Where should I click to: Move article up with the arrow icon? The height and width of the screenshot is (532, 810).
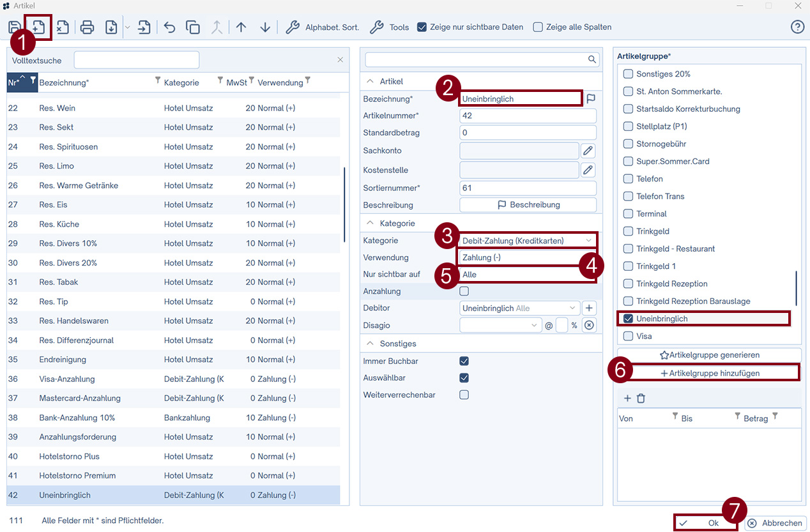(241, 27)
